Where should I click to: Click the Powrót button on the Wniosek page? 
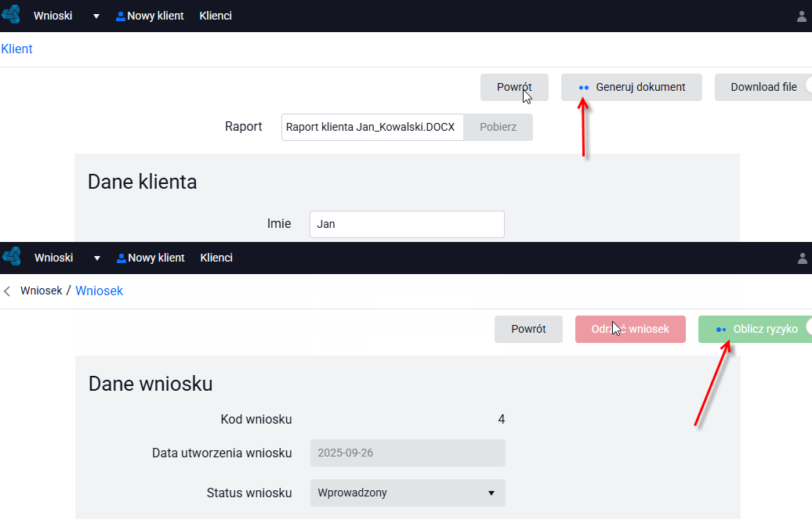point(528,330)
